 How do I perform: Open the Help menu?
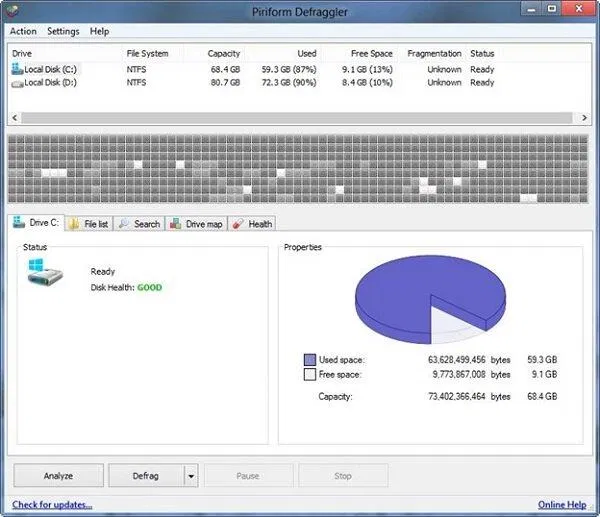click(99, 31)
